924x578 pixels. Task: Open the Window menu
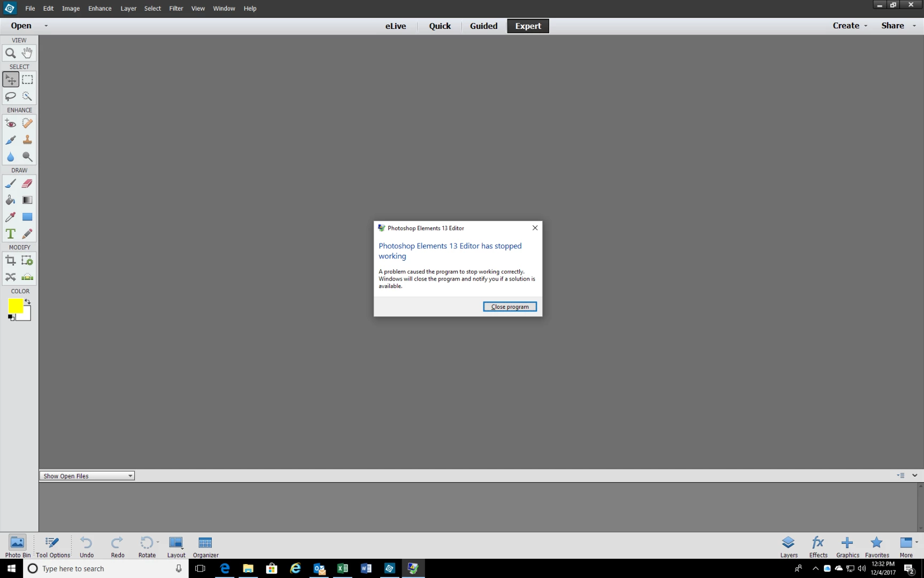tap(224, 9)
